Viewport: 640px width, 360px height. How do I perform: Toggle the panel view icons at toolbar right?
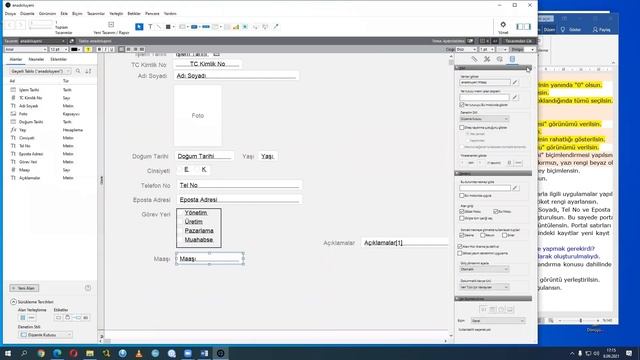click(x=523, y=27)
